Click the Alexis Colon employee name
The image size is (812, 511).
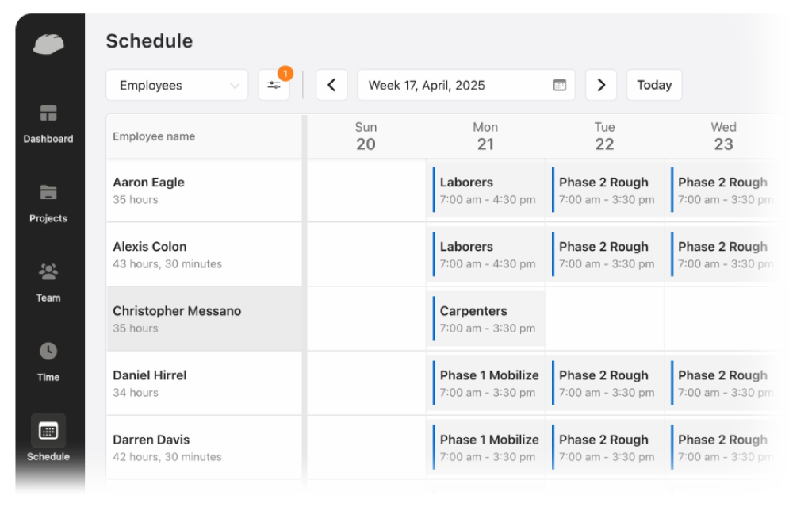click(150, 247)
